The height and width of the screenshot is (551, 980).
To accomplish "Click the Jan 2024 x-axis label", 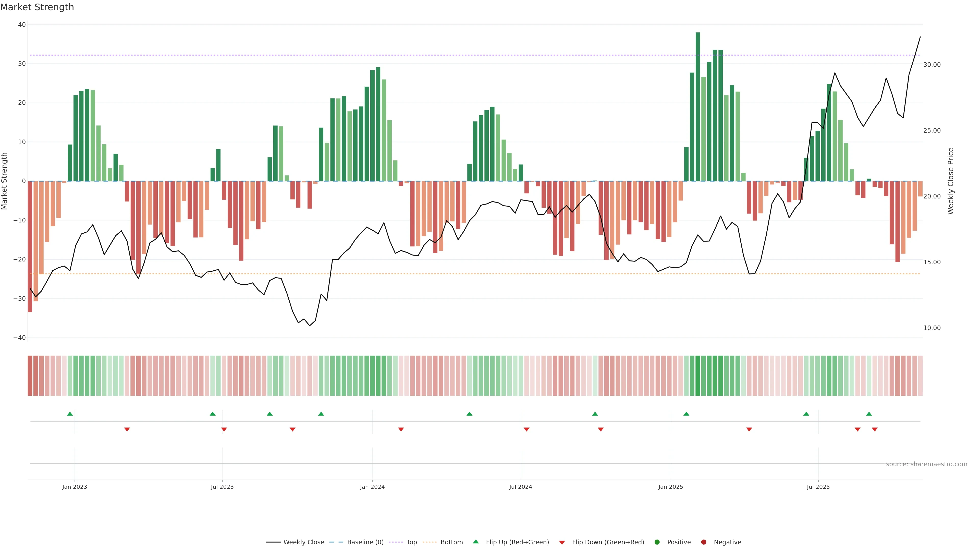I will [x=372, y=487].
